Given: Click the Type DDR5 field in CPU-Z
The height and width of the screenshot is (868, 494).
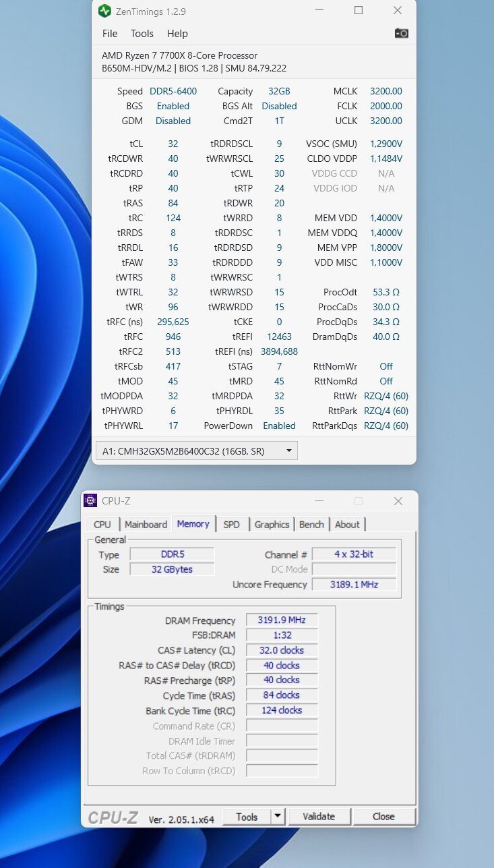Looking at the screenshot, I should click(x=172, y=554).
